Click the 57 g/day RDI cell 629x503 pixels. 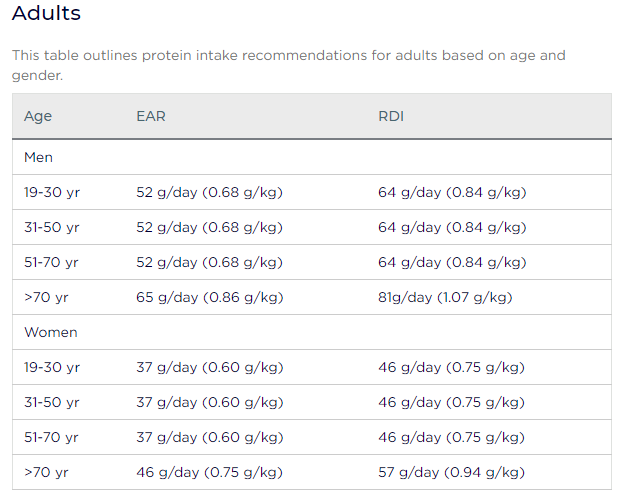tap(451, 472)
